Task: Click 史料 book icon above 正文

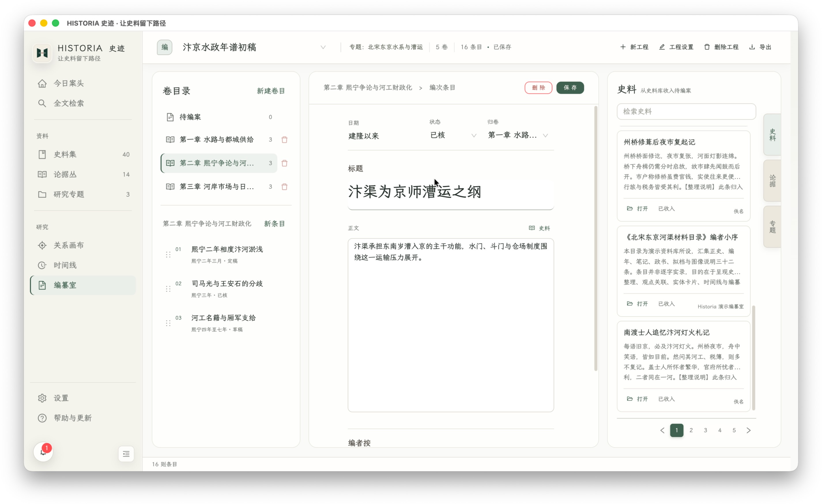Action: [539, 228]
